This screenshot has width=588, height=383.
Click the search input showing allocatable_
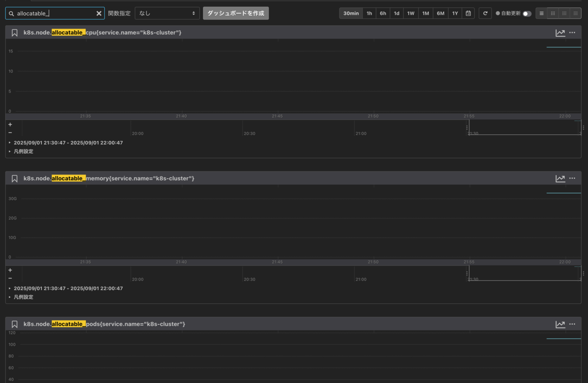[x=54, y=13]
